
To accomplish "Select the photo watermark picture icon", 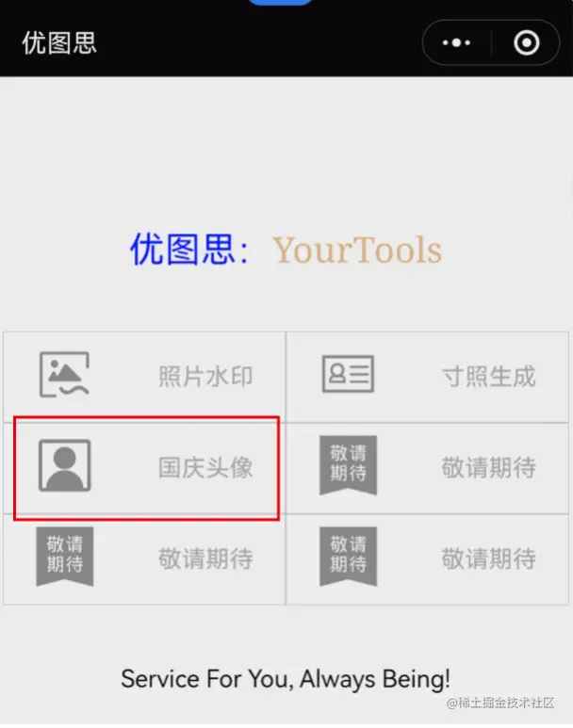I will 64,374.
